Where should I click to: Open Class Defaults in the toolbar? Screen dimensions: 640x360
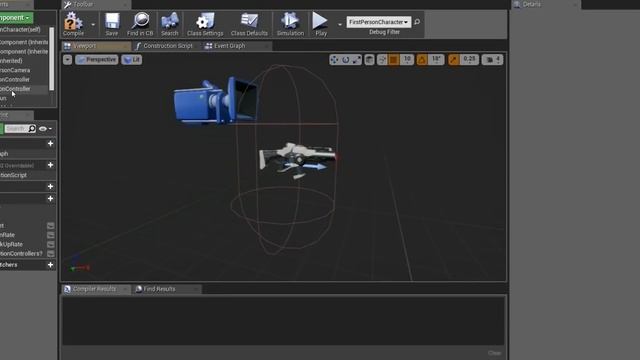tap(249, 24)
